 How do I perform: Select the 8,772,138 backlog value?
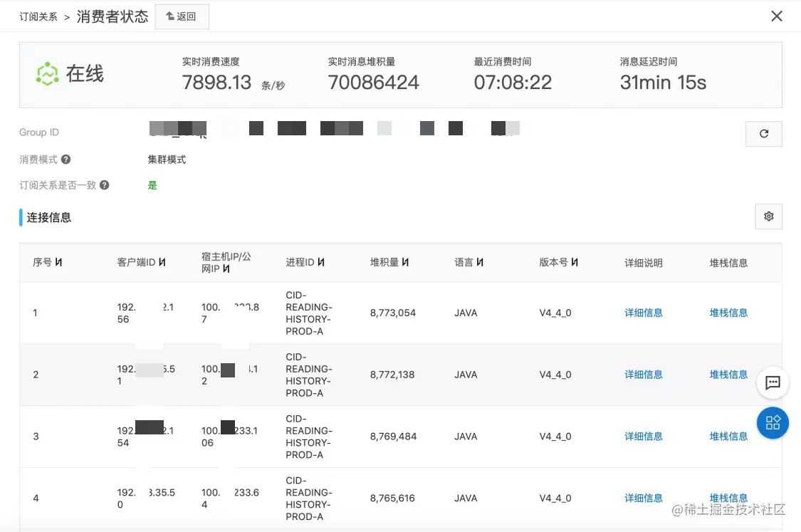392,375
